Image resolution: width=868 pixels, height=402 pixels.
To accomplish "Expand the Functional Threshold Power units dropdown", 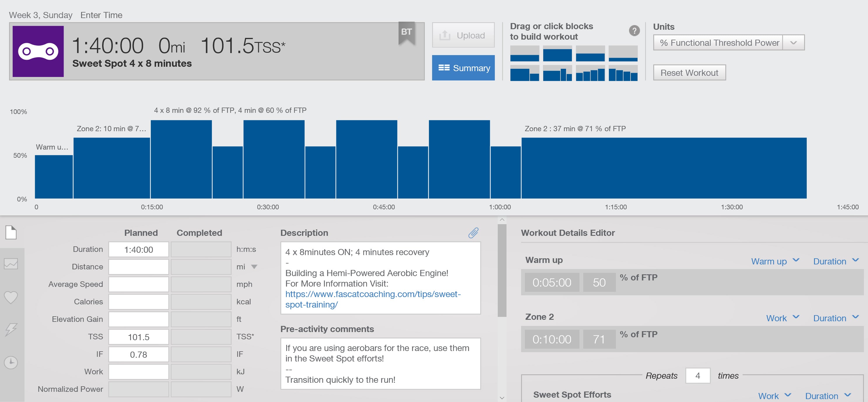I will tap(793, 43).
